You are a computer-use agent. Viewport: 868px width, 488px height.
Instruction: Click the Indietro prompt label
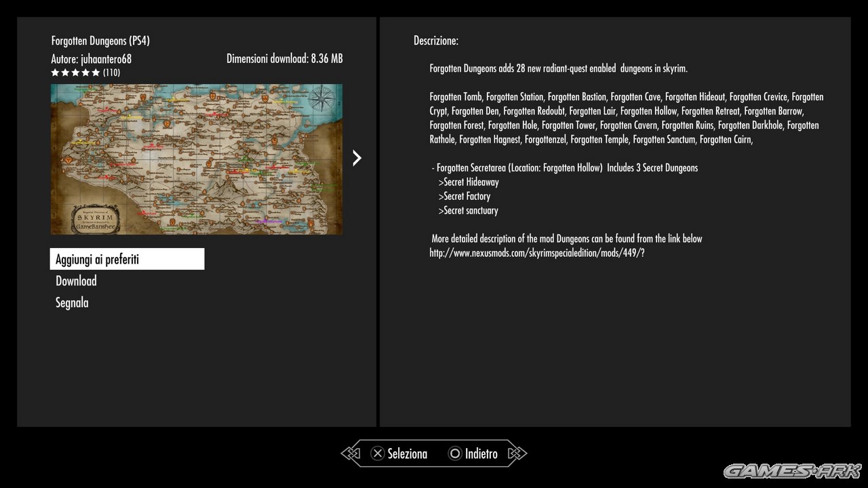tap(481, 454)
